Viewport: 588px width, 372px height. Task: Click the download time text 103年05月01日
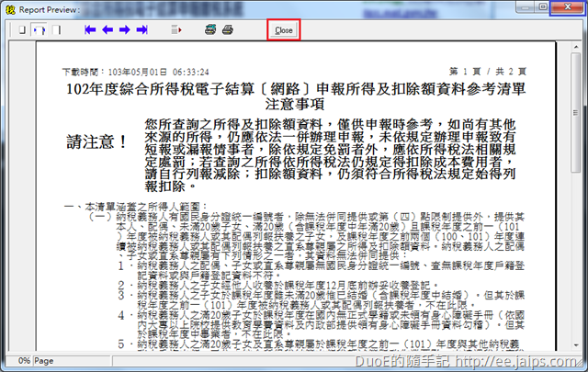click(137, 72)
